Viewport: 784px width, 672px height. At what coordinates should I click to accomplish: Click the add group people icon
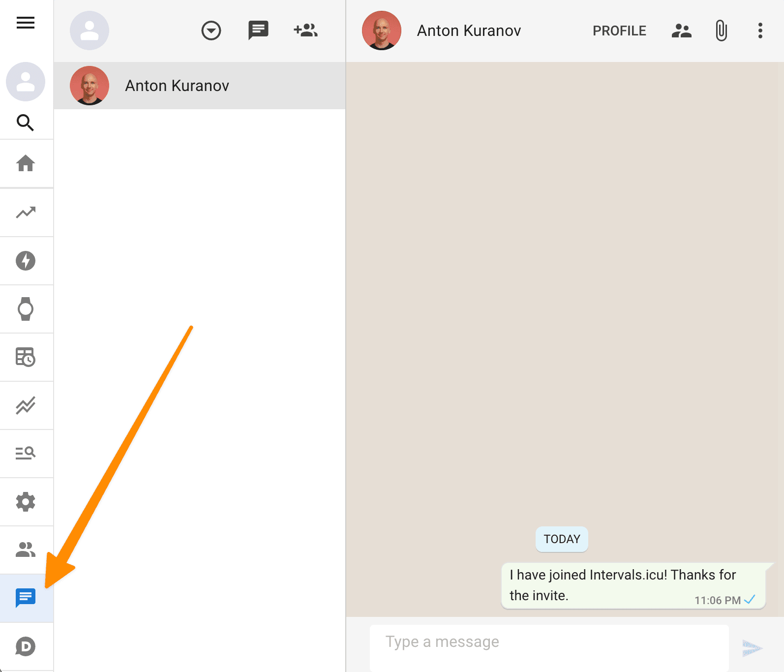click(305, 31)
